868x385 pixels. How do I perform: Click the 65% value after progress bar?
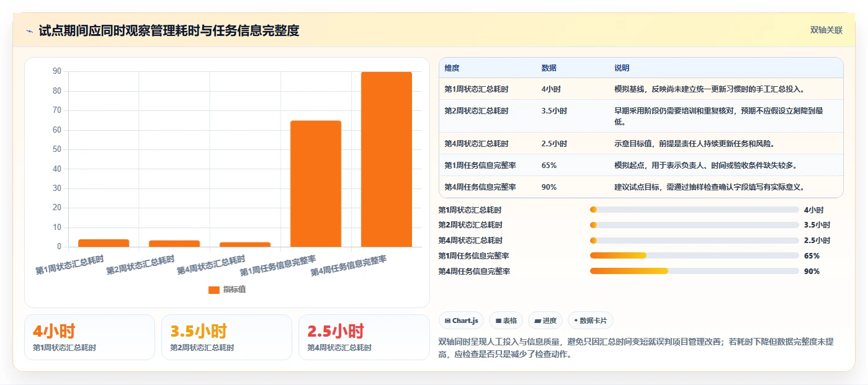point(812,256)
